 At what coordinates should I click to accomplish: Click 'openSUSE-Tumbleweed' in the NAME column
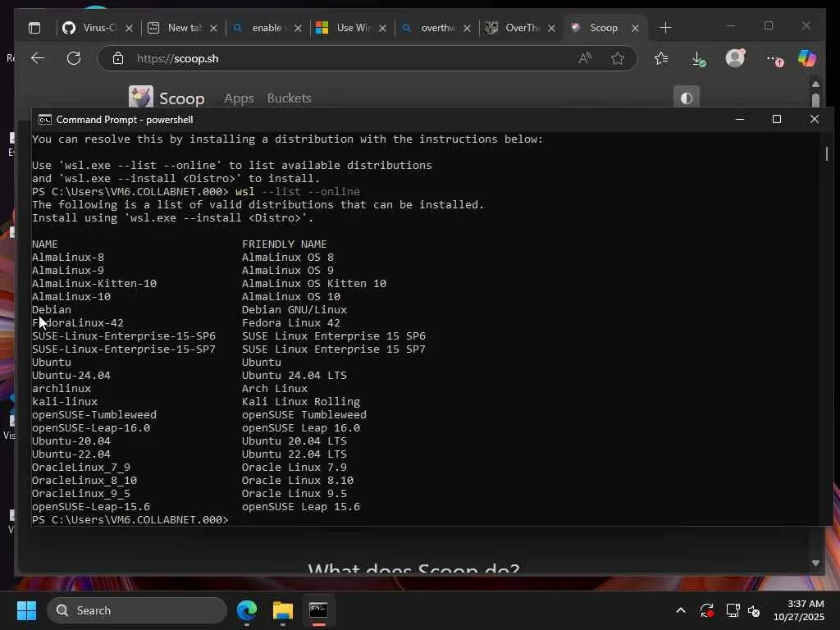(x=94, y=414)
